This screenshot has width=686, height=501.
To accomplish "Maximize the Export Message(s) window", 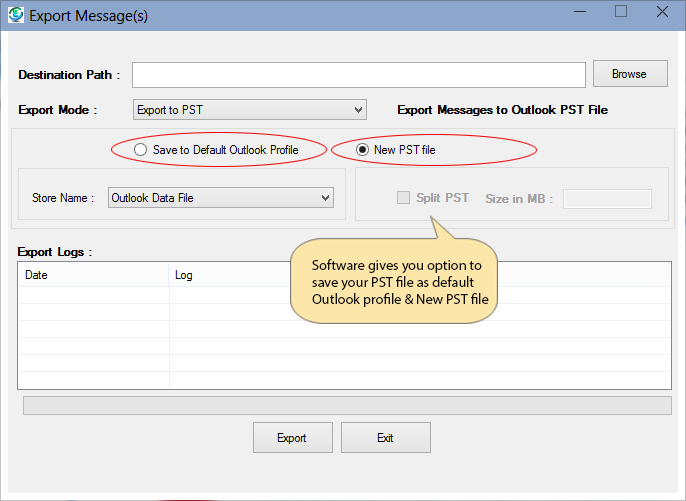I will pyautogui.click(x=621, y=13).
